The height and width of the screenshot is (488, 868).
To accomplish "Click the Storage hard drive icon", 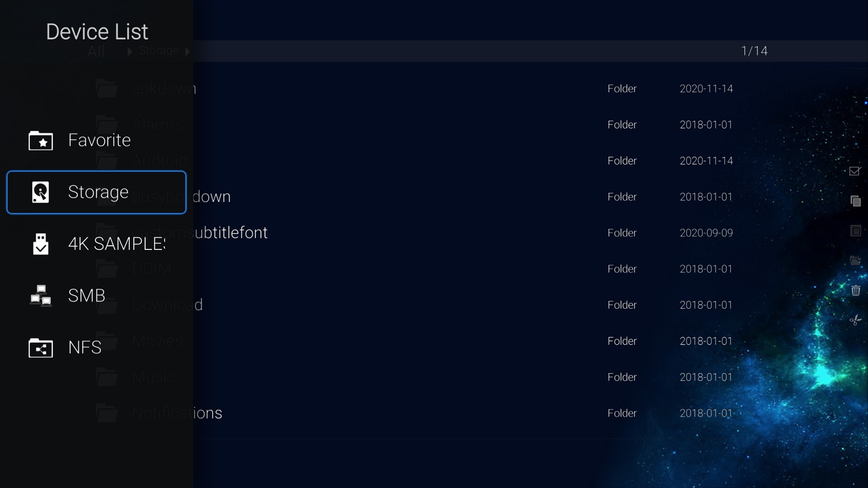I will 40,192.
